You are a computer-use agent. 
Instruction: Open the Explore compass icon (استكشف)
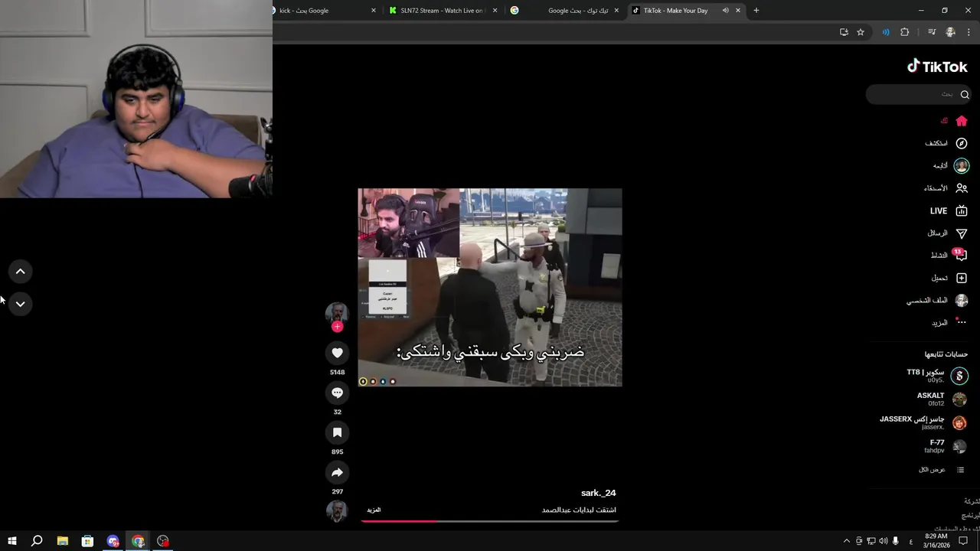[x=962, y=143]
